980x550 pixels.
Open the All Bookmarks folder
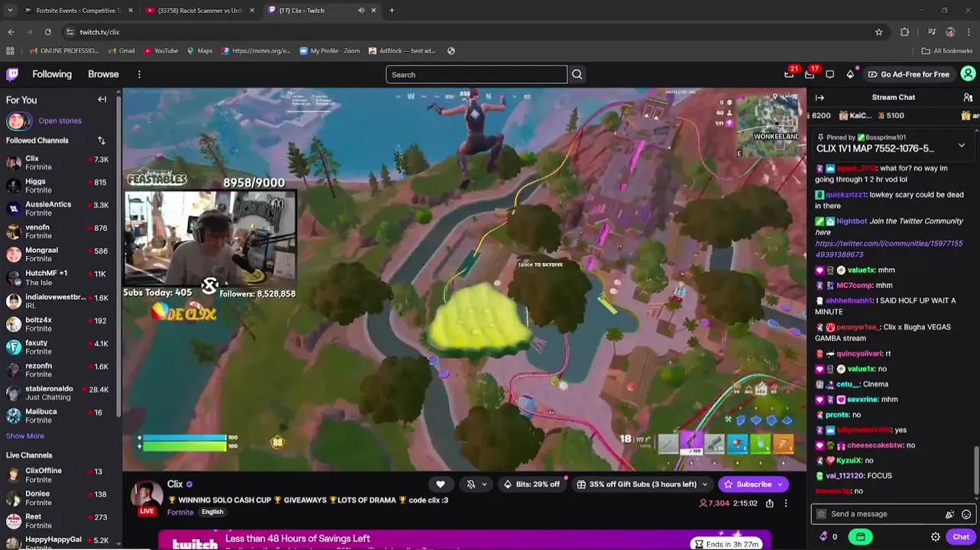(x=947, y=51)
